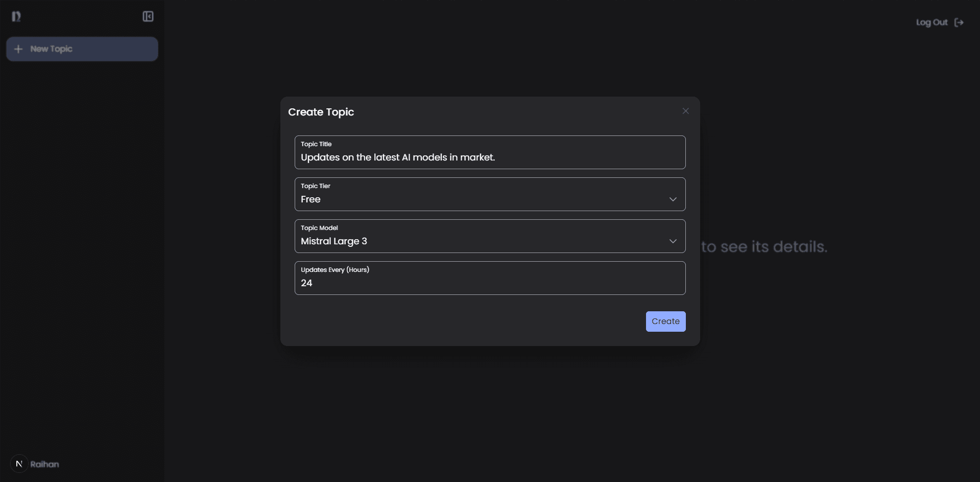This screenshot has height=482, width=980.
Task: Expand Topic Tier with its chevron arrow
Action: coord(673,199)
